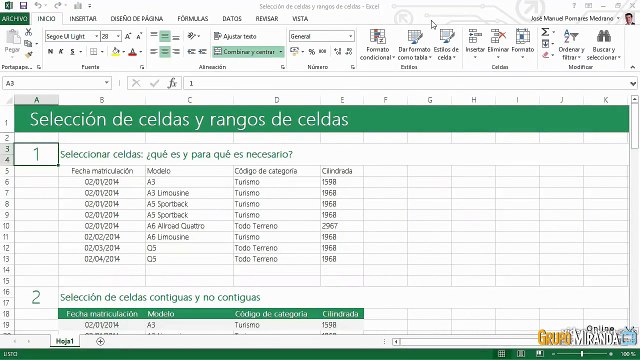Toggle bold (N) formatting
Viewport: 640px width, 360px height.
click(x=50, y=51)
